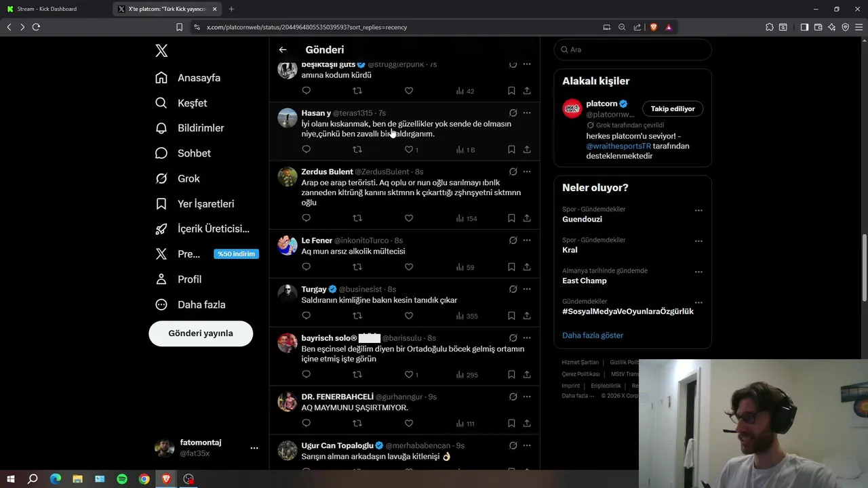Click the Ara search field
This screenshot has height=488, width=868.
(x=633, y=49)
